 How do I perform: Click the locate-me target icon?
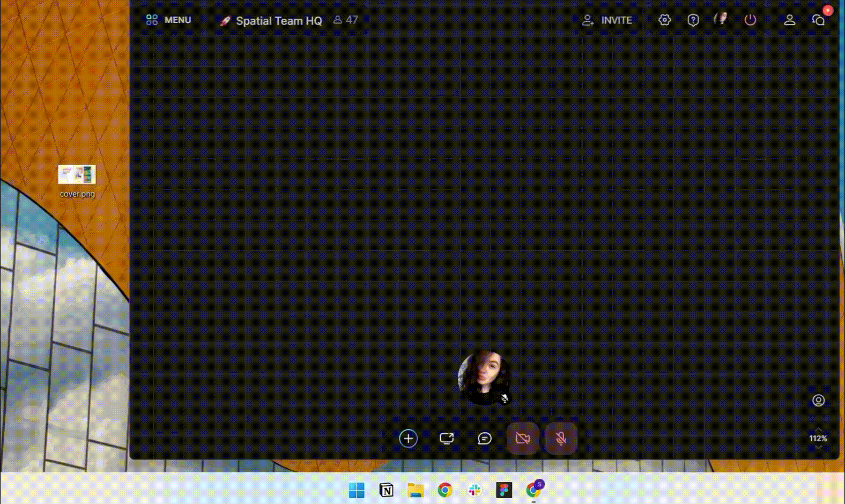(x=818, y=401)
